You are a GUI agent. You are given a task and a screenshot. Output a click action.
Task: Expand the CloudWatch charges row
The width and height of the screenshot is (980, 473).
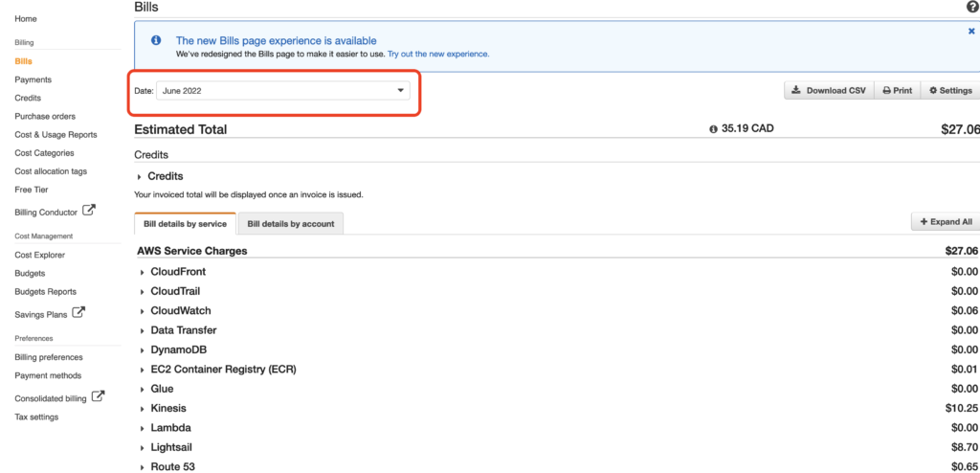point(143,311)
